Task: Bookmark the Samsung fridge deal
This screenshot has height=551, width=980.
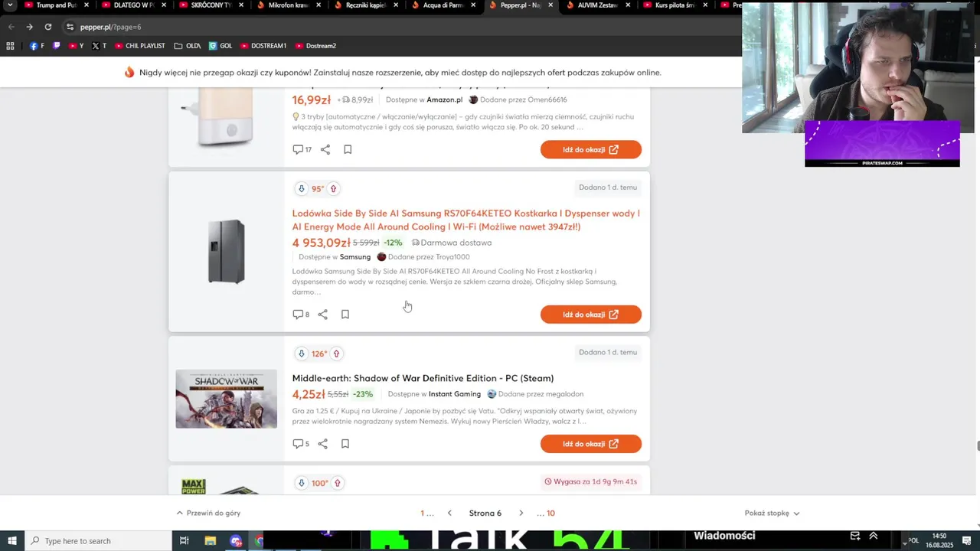Action: pyautogui.click(x=345, y=315)
